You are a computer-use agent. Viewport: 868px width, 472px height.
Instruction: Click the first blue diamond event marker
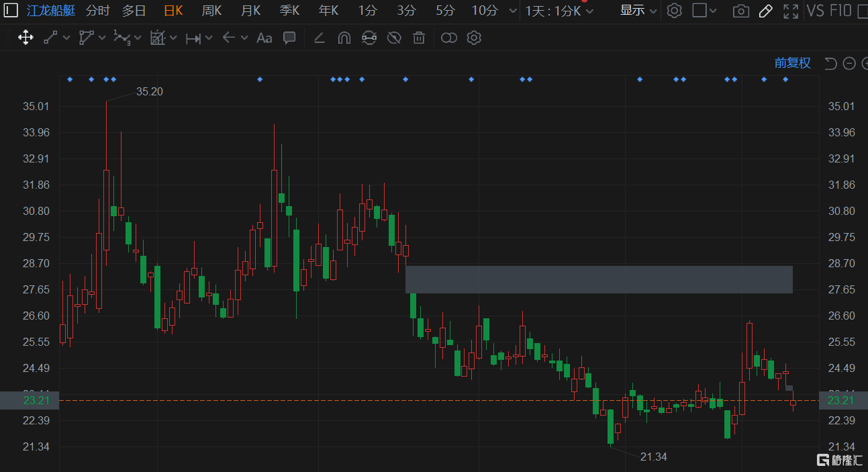[70, 79]
